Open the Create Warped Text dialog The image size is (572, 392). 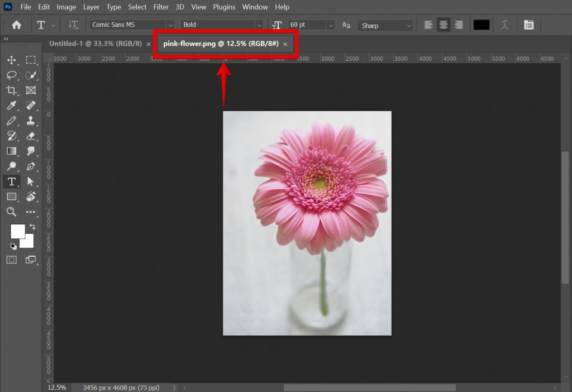pyautogui.click(x=505, y=25)
